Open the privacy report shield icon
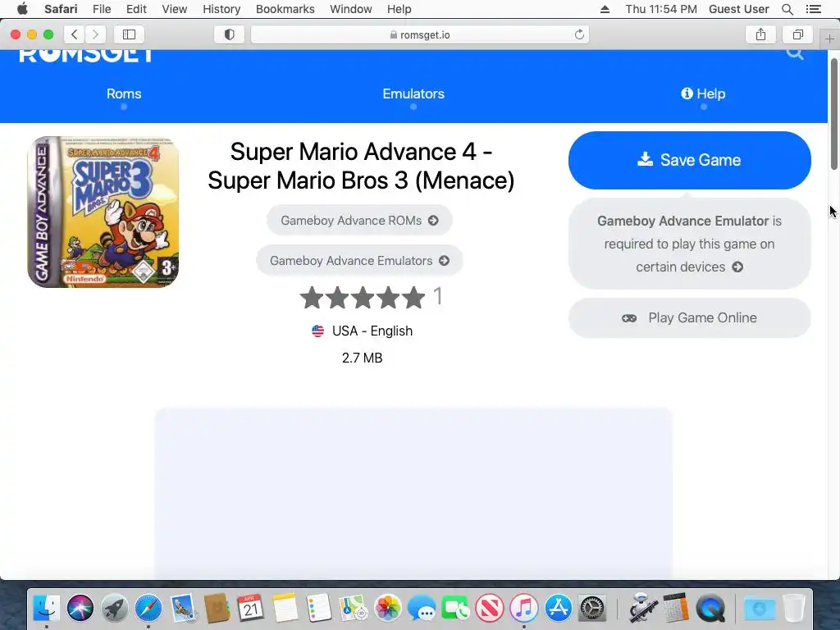Viewport: 840px width, 630px height. (x=230, y=34)
